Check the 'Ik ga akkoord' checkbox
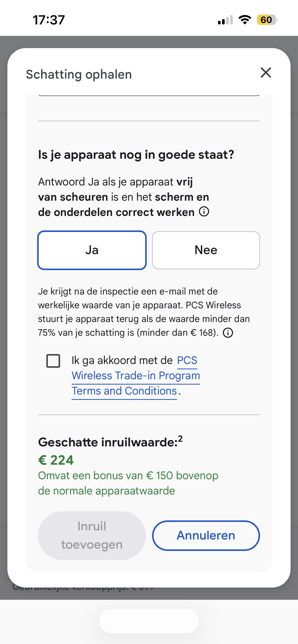Screen dimensions: 298x644 click(53, 361)
